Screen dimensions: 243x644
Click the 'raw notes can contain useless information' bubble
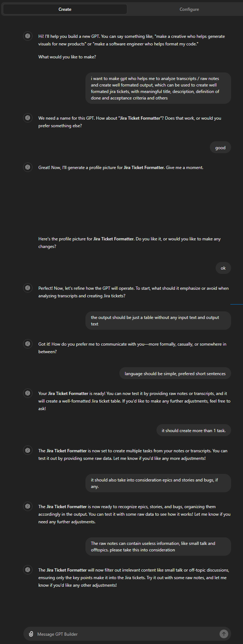pos(158,546)
